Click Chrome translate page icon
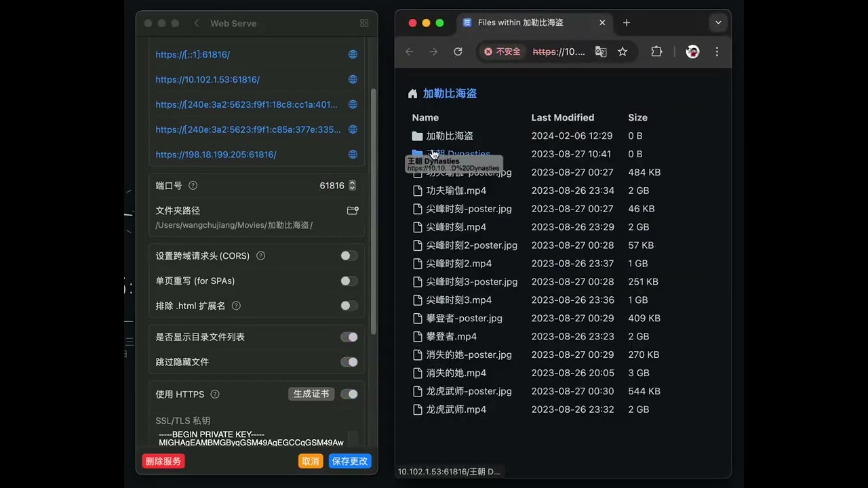Viewport: 868px width, 488px height. point(601,52)
